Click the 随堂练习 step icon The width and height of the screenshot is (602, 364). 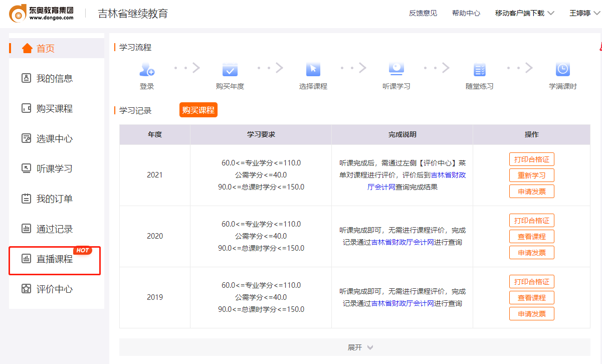tap(480, 69)
